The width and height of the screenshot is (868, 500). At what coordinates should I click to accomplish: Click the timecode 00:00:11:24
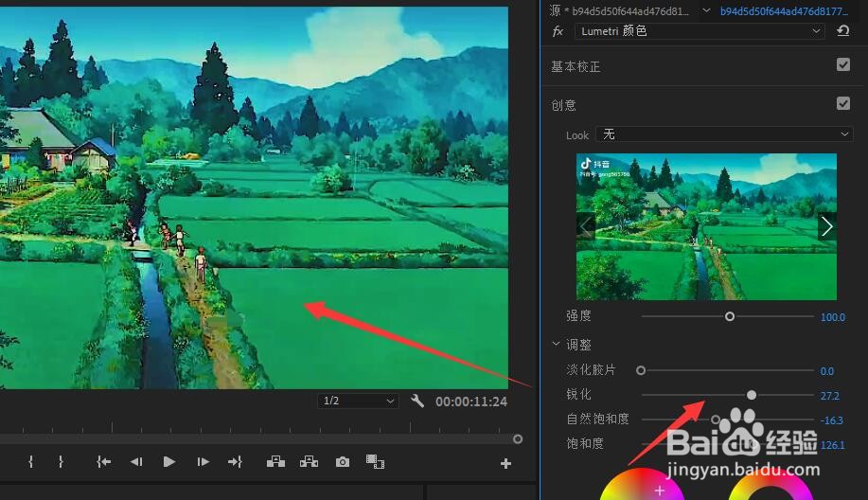tap(471, 402)
